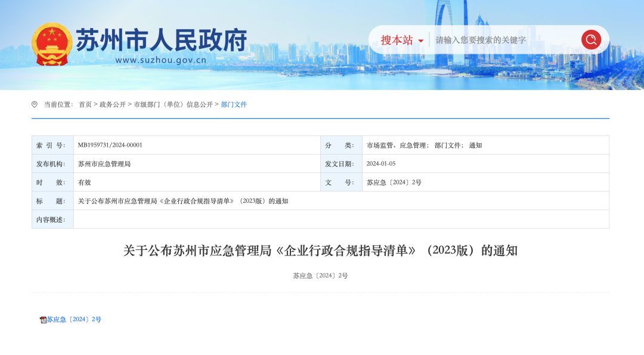Open 政务公开 breadcrumb link
Image resolution: width=644 pixels, height=355 pixels.
click(x=113, y=104)
